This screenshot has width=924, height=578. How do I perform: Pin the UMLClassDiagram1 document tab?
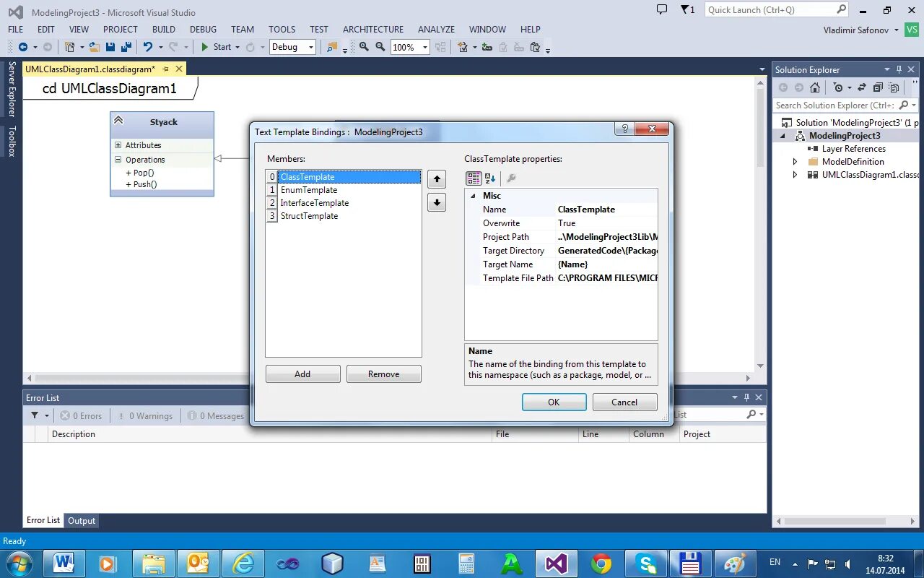pyautogui.click(x=165, y=69)
